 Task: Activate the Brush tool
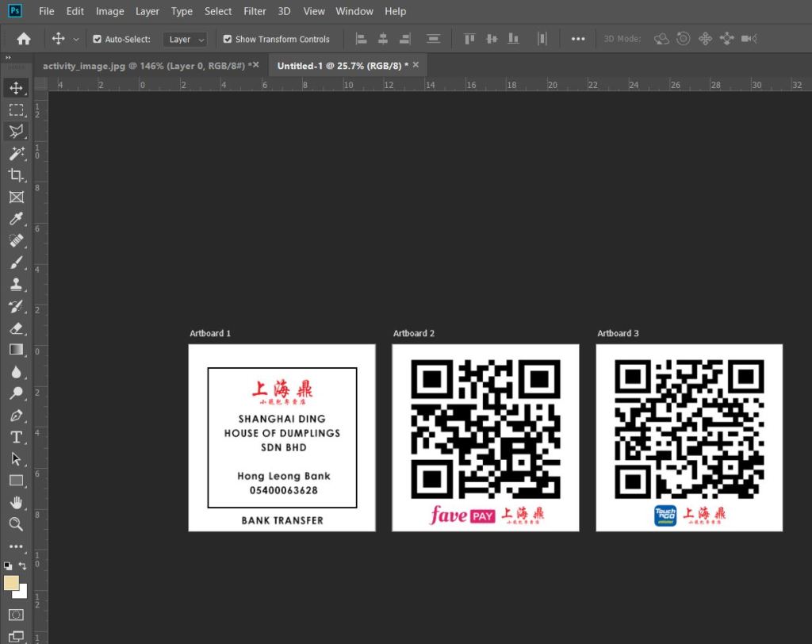pos(16,263)
